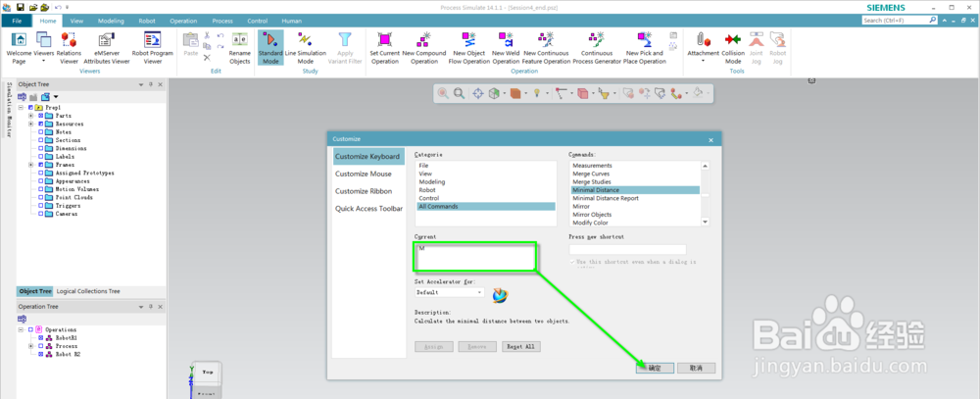The image size is (980, 399).
Task: Toggle checkbox for Notes folder
Action: [x=41, y=132]
